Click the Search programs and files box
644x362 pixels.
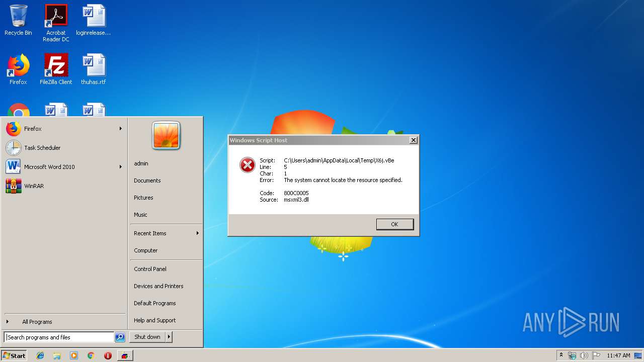[x=59, y=337]
